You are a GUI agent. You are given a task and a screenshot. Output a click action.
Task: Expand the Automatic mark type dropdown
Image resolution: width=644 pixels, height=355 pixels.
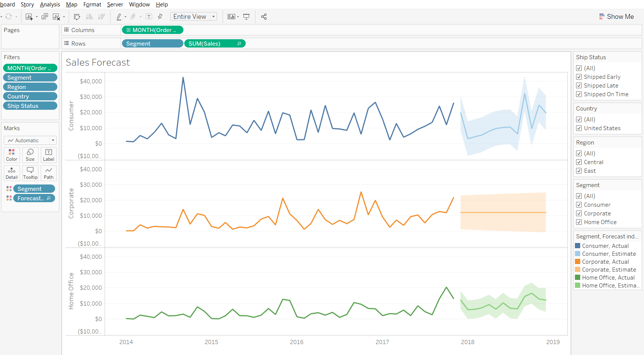click(x=53, y=140)
